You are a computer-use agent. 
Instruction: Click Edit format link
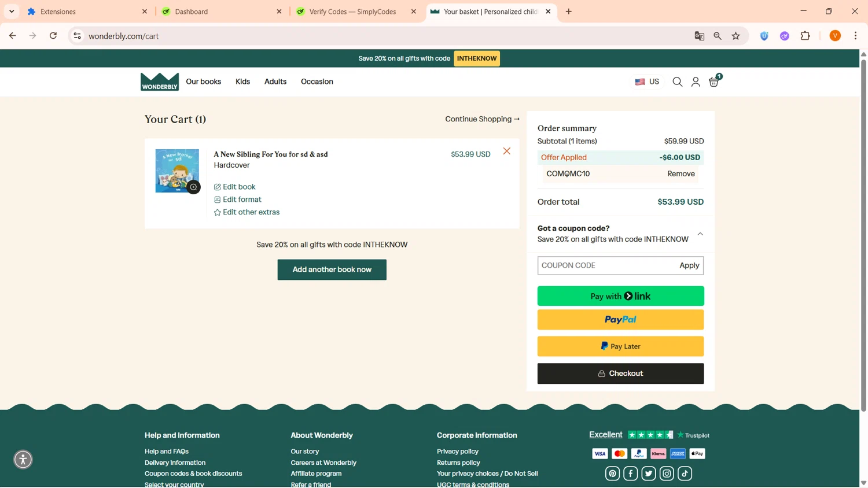[x=238, y=199]
